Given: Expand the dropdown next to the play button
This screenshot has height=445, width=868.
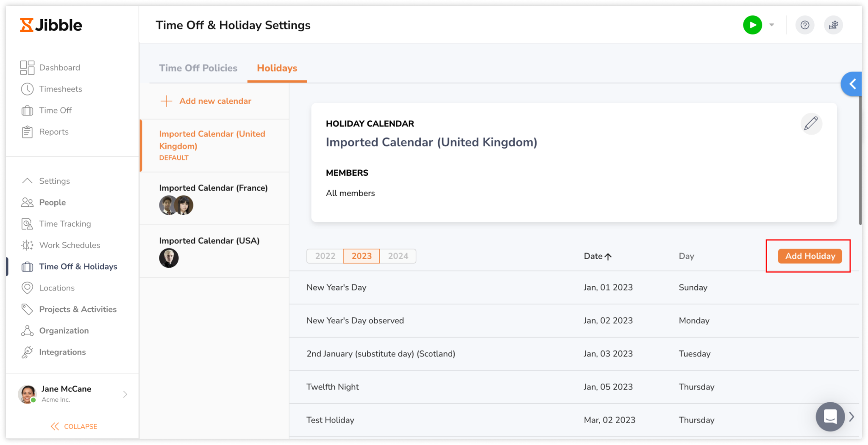Looking at the screenshot, I should (771, 25).
